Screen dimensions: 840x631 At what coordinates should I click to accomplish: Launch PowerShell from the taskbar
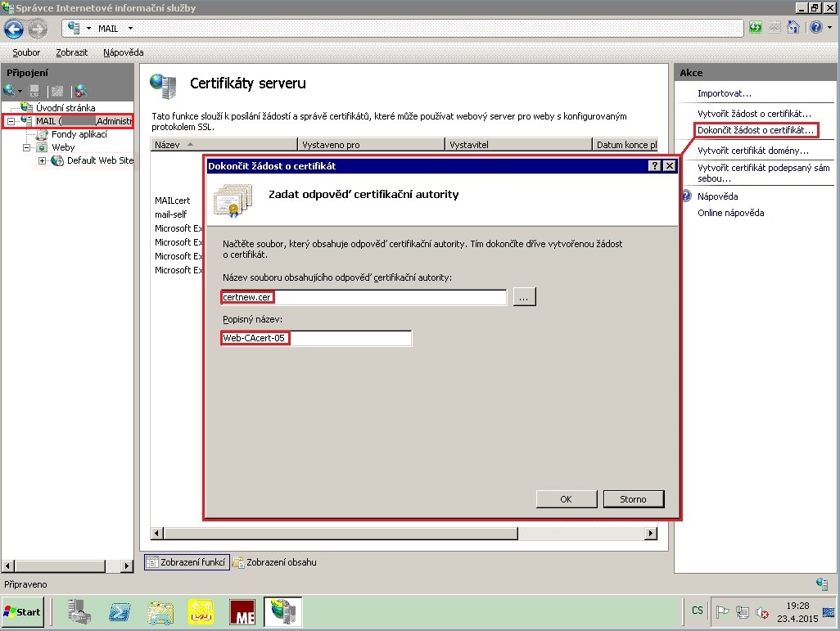pyautogui.click(x=120, y=611)
